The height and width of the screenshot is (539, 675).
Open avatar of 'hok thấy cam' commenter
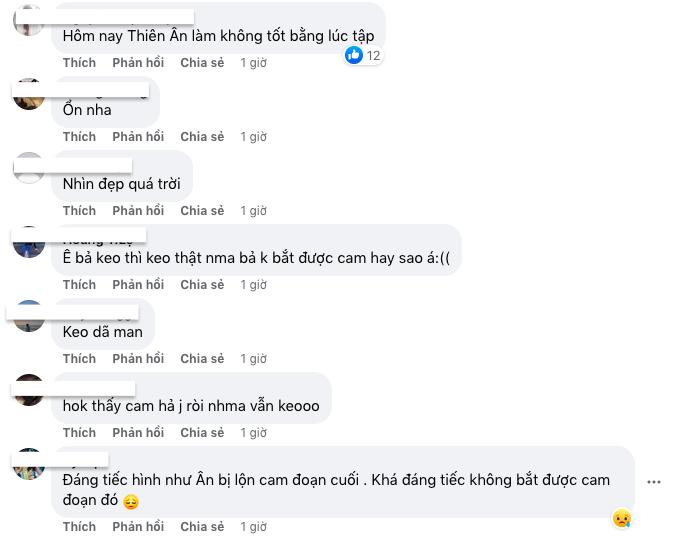[29, 390]
